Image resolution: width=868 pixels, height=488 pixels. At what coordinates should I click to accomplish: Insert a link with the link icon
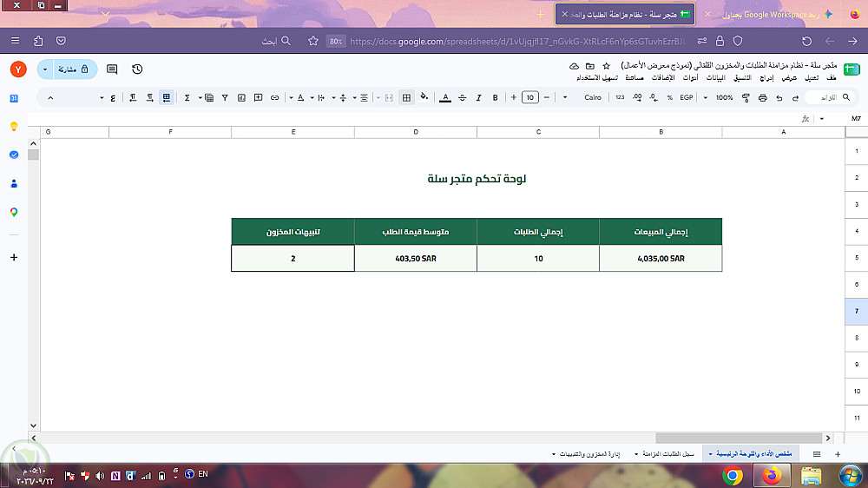tap(274, 97)
